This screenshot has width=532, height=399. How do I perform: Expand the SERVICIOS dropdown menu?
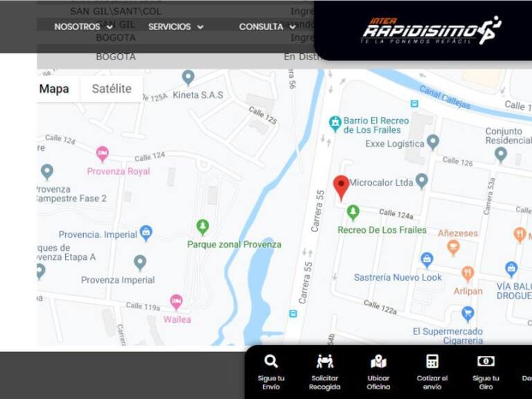(175, 27)
